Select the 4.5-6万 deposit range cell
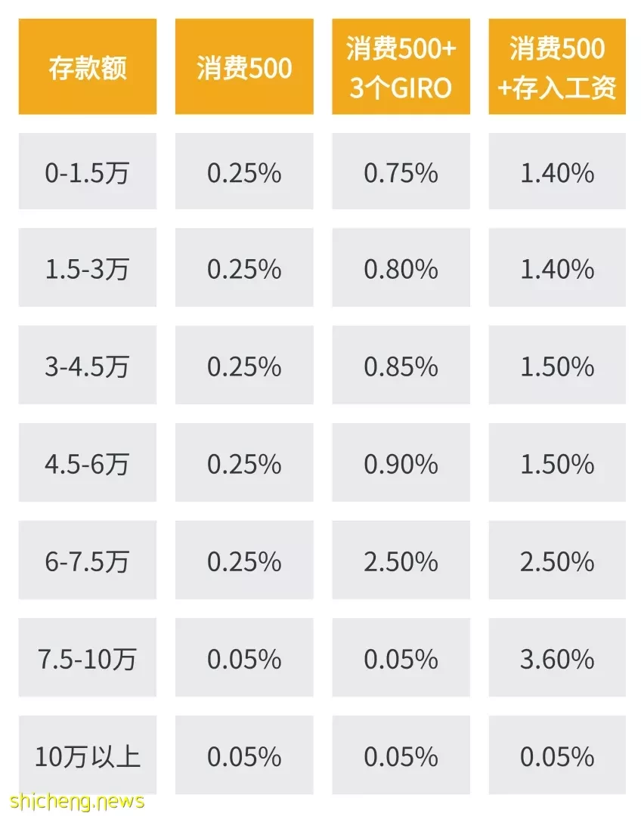 [x=88, y=462]
